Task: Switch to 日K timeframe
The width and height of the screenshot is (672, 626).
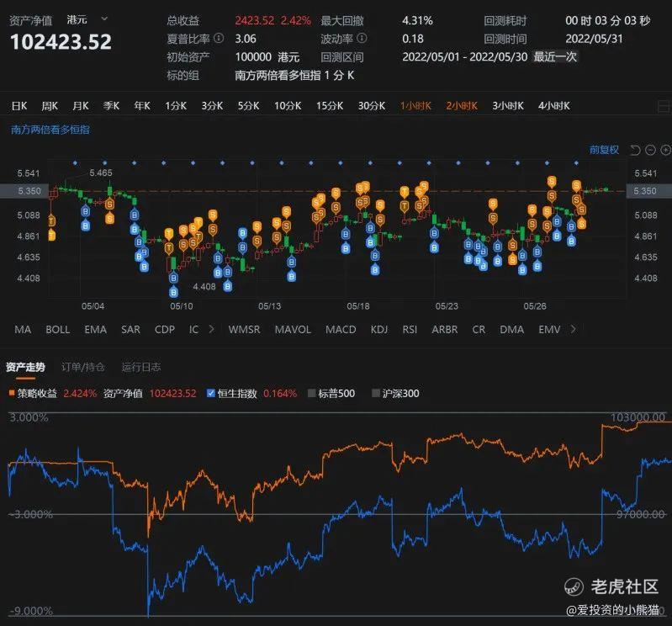Action: point(19,105)
